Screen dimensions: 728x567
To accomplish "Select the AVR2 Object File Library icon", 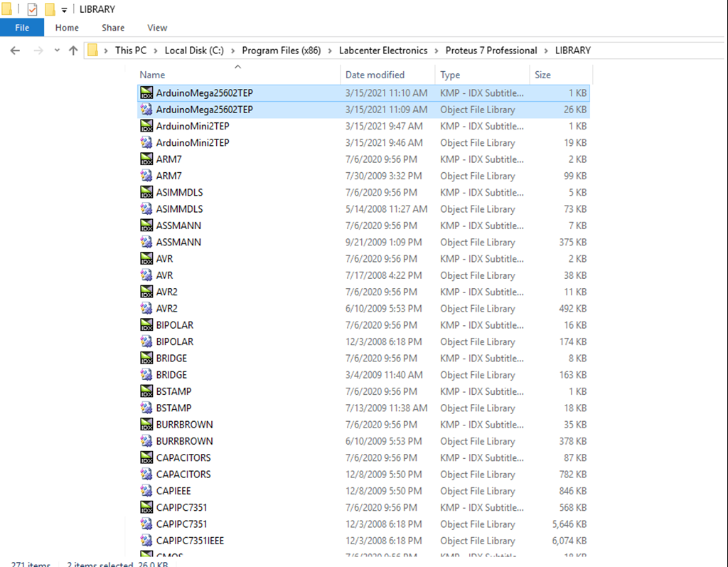I will pyautogui.click(x=146, y=309).
